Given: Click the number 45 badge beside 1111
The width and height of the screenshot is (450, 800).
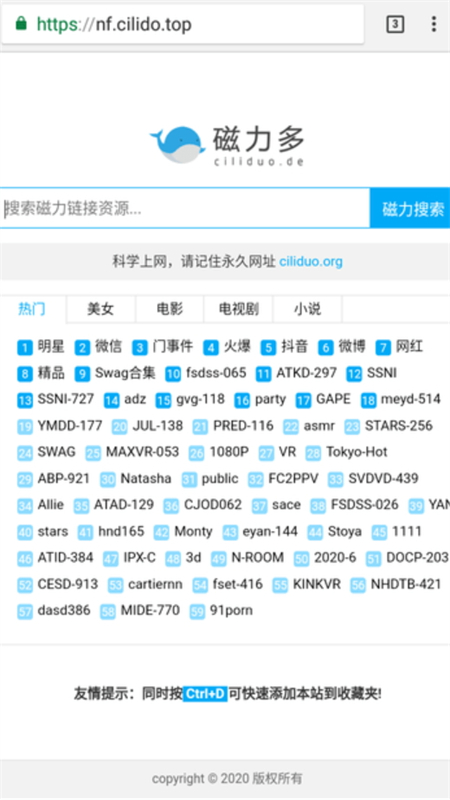Looking at the screenshot, I should coord(379,533).
